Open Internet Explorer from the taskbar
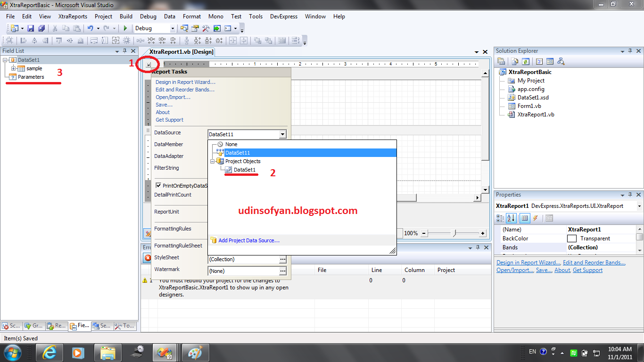The image size is (644, 362). click(x=50, y=352)
